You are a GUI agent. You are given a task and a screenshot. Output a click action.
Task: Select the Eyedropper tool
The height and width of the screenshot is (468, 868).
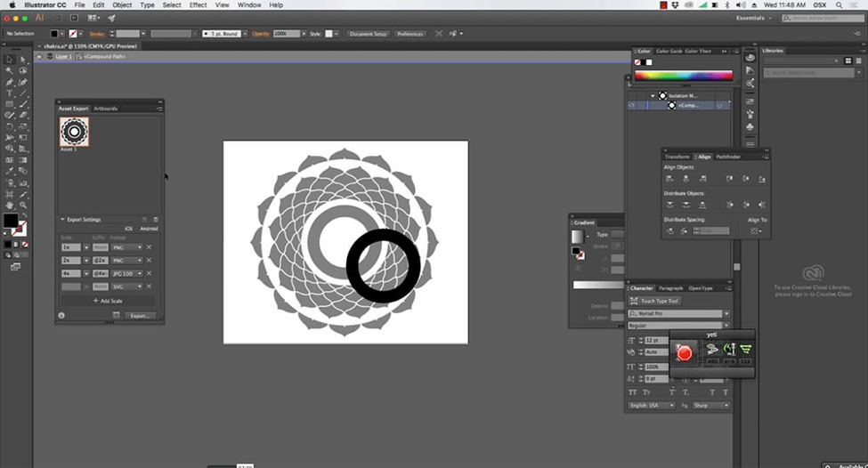10,172
